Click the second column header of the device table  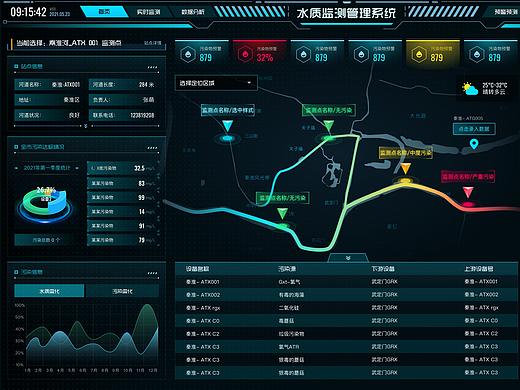[287, 269]
